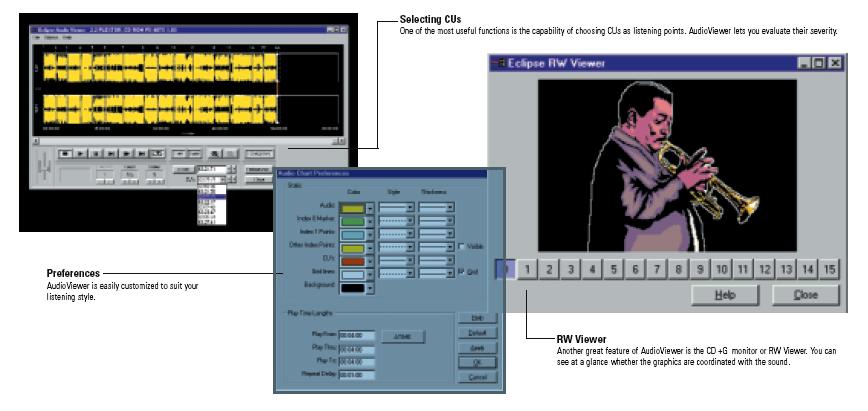868x411 pixels.
Task: Click the CUs red color swatch
Action: tap(353, 261)
